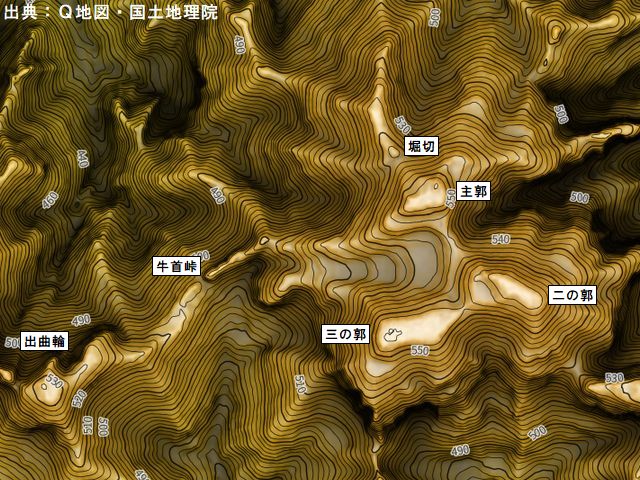Select the 主郭 label on map

point(473,191)
